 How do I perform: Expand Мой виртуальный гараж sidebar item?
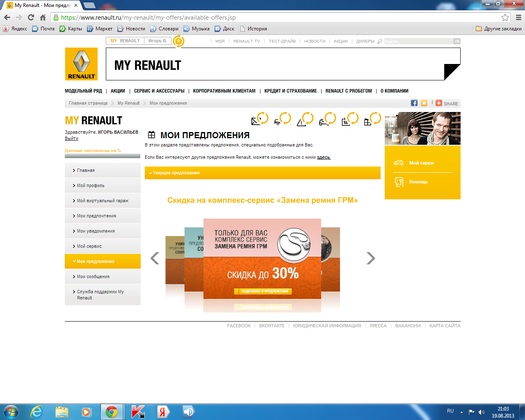coord(103,201)
